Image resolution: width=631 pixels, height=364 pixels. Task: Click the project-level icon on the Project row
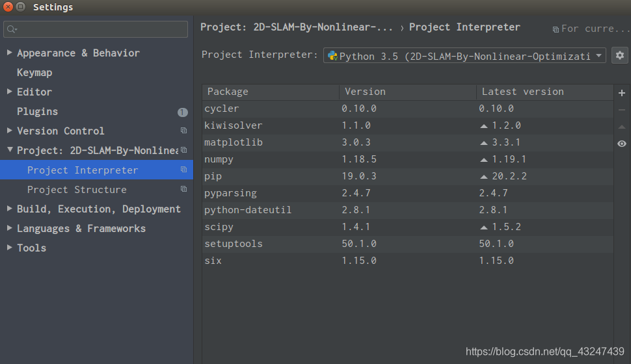coord(183,149)
